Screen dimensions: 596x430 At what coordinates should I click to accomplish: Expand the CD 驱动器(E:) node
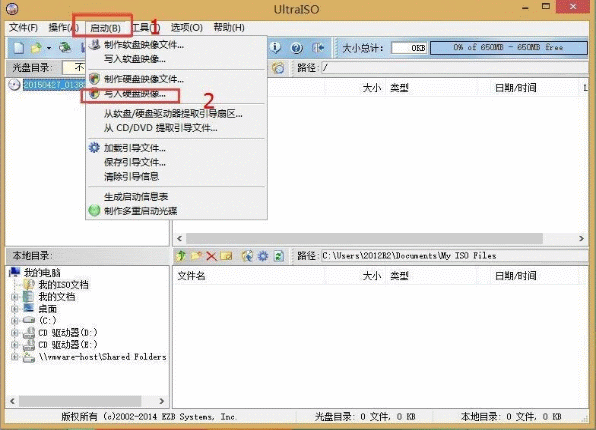(15, 344)
